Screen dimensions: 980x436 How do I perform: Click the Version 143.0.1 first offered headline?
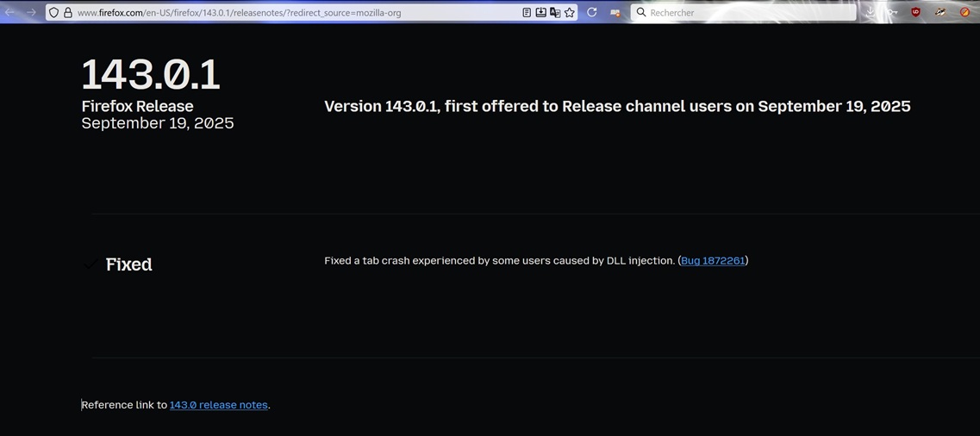(x=617, y=106)
